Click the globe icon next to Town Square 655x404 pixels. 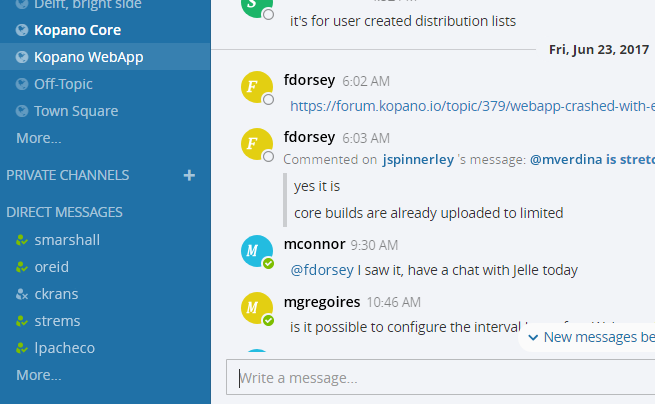(23, 111)
